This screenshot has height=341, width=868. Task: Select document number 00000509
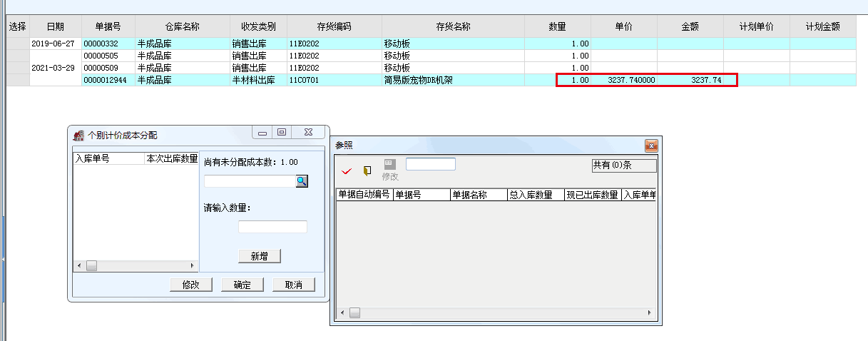(108, 68)
